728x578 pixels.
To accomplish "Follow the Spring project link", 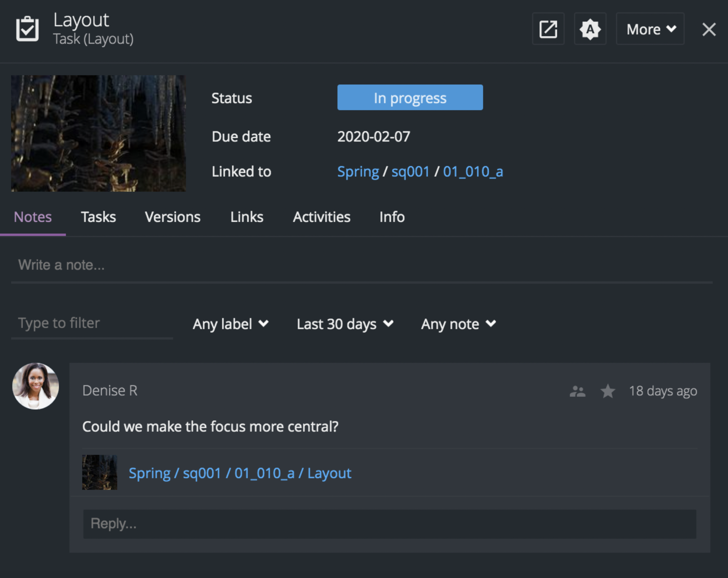I will click(x=358, y=171).
